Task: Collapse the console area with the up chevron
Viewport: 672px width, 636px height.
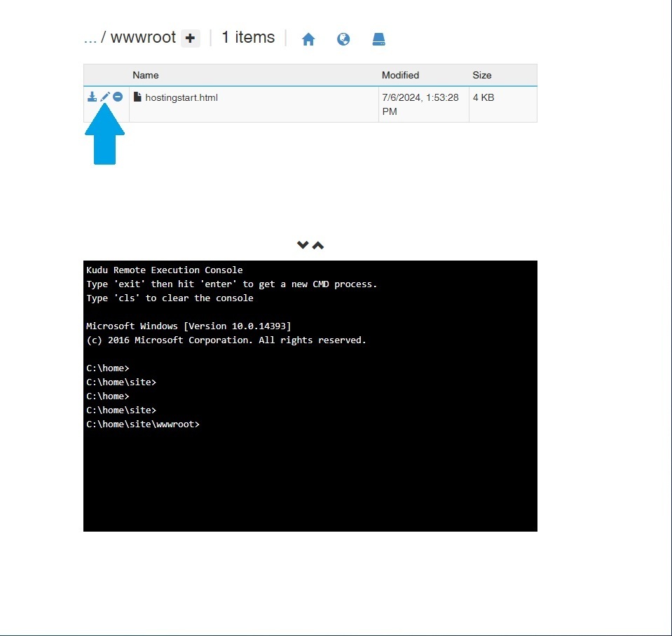Action: point(318,245)
